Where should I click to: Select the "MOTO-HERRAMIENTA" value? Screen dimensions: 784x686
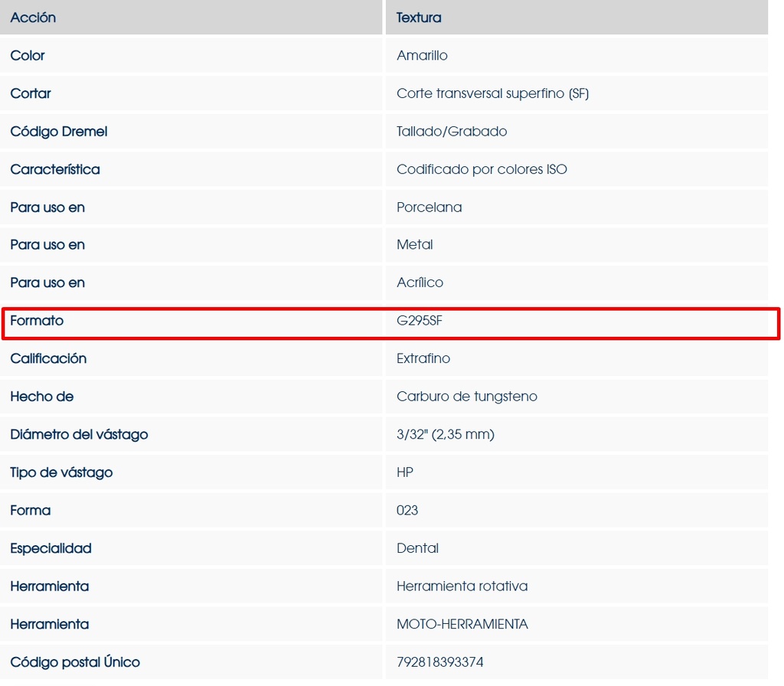tap(462, 624)
